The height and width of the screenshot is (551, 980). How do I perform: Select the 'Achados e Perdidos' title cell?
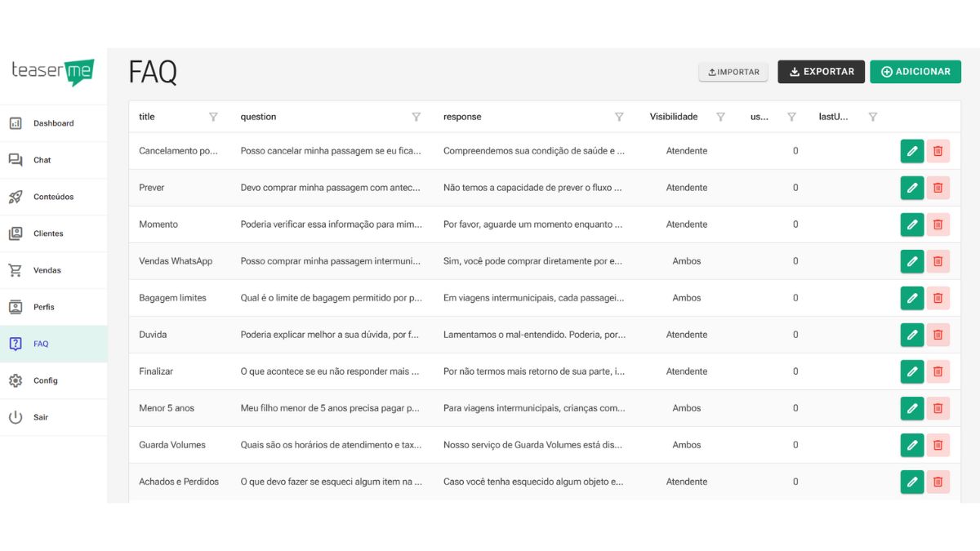pyautogui.click(x=179, y=482)
